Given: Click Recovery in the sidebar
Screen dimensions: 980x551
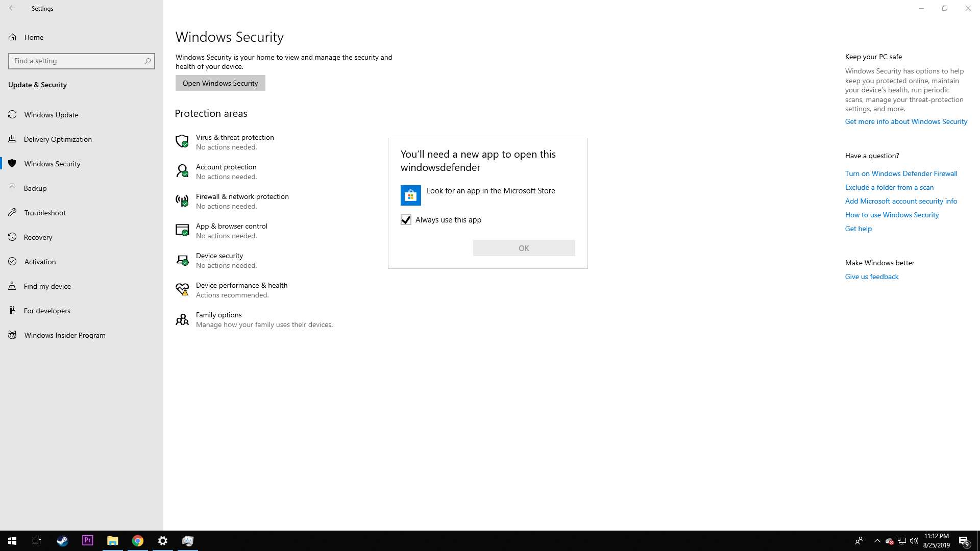Looking at the screenshot, I should tap(38, 237).
